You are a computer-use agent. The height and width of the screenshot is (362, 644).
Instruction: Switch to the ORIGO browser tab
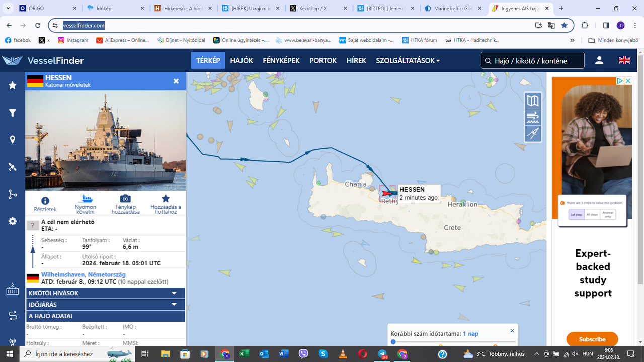point(48,8)
